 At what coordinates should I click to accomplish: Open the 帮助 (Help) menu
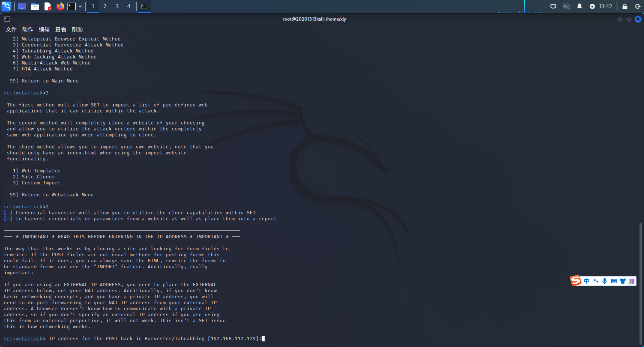pos(77,30)
